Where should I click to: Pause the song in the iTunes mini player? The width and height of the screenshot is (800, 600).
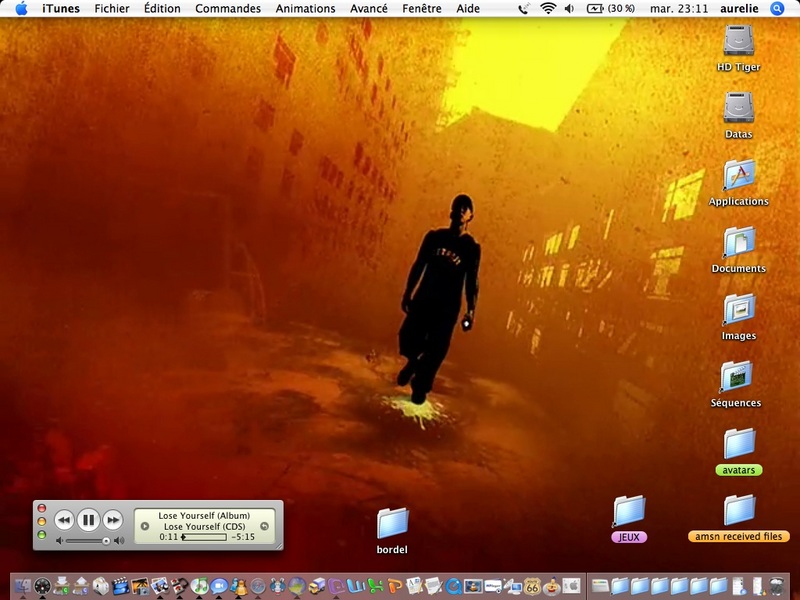pyautogui.click(x=88, y=520)
